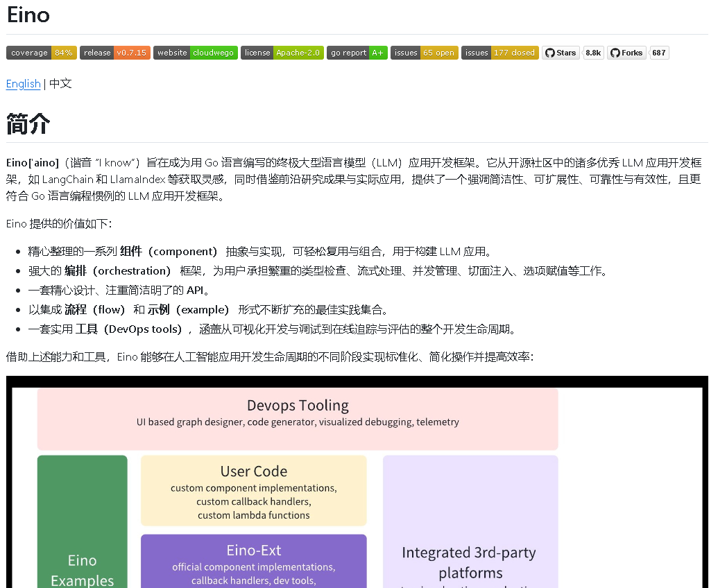Click the Eino-Ext diagram box
The width and height of the screenshot is (718, 588).
(254, 561)
